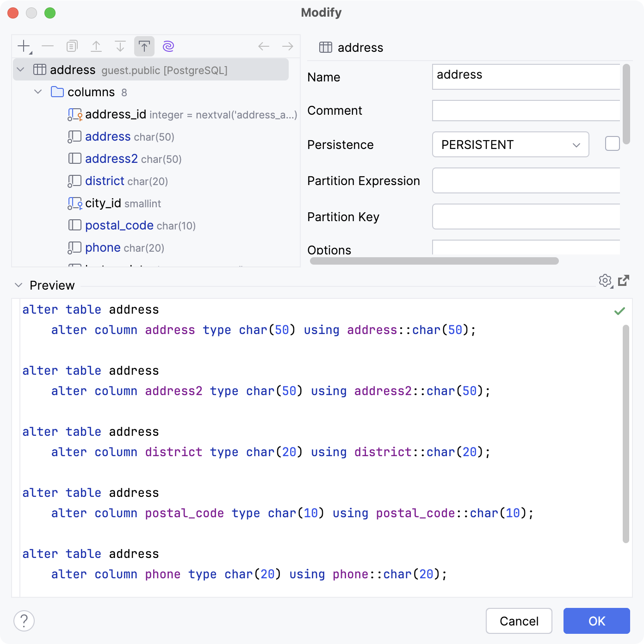Image resolution: width=644 pixels, height=644 pixels.
Task: Confirm the changes with OK
Action: (596, 621)
